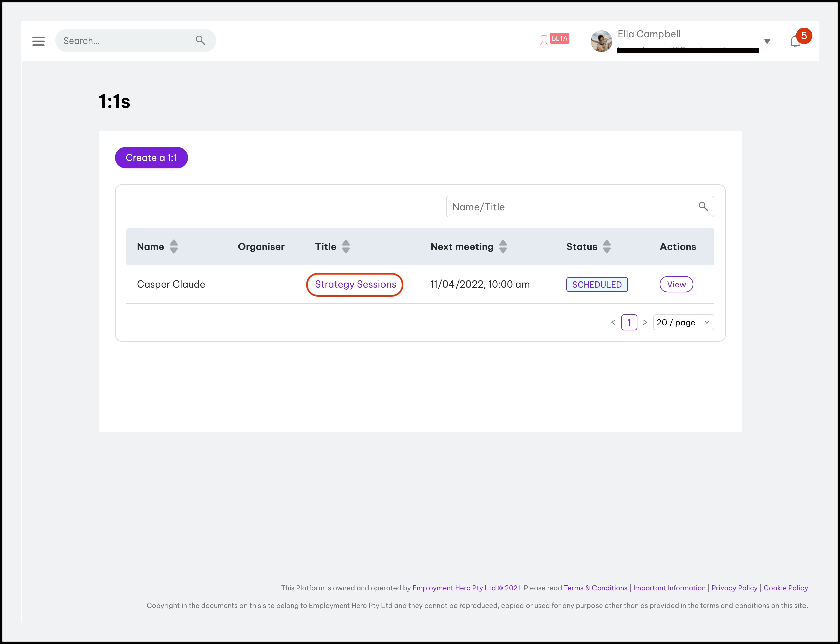Screen dimensions: 840x644
Task: Sort table by Name column
Action: (174, 246)
